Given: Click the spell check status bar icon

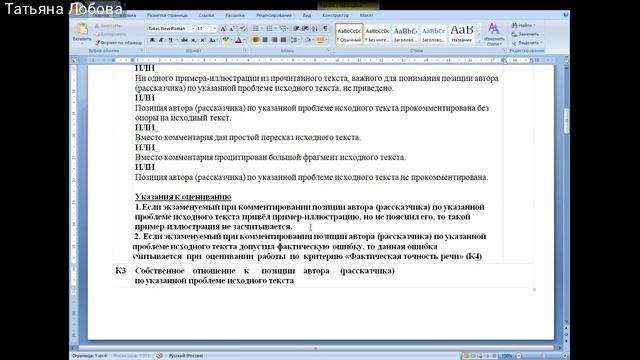Looking at the screenshot, I should pyautogui.click(x=160, y=356).
